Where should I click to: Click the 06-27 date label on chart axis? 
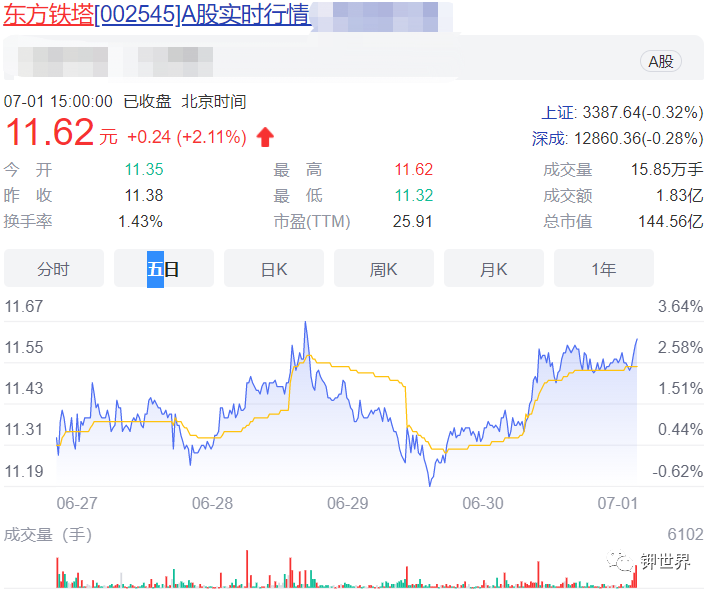(77, 503)
